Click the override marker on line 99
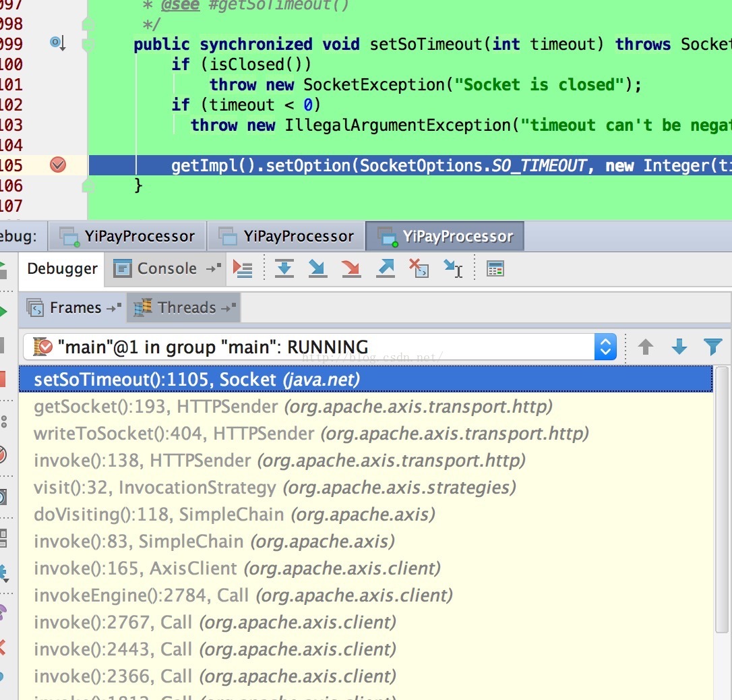 57,43
